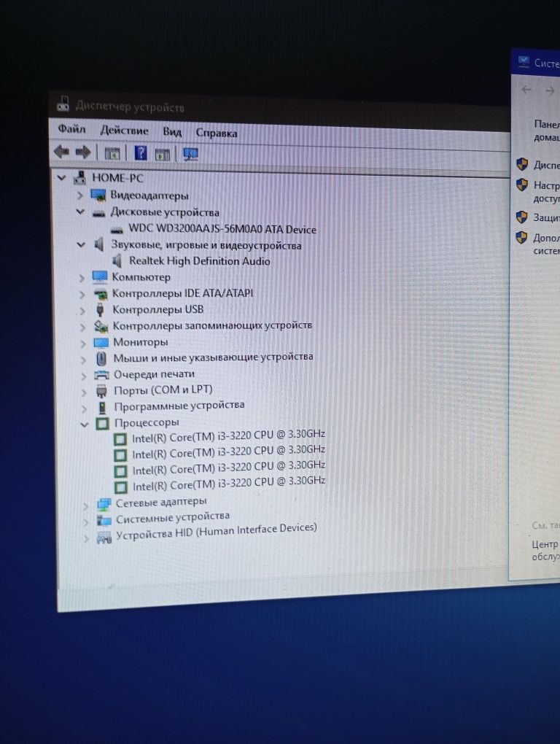This screenshot has width=560, height=744.
Task: Click the Порты (COM и LPT) port icon
Action: (102, 392)
